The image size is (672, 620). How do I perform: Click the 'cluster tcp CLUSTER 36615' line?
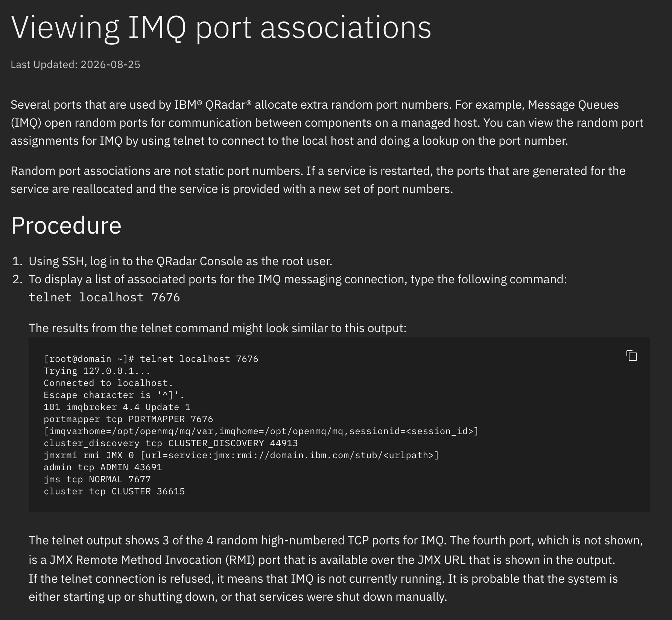(x=114, y=491)
